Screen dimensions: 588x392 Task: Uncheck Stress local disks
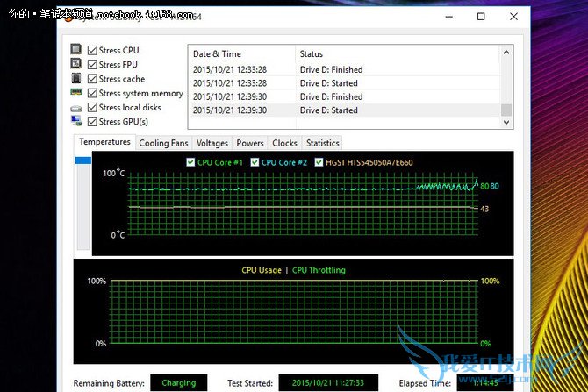92,107
